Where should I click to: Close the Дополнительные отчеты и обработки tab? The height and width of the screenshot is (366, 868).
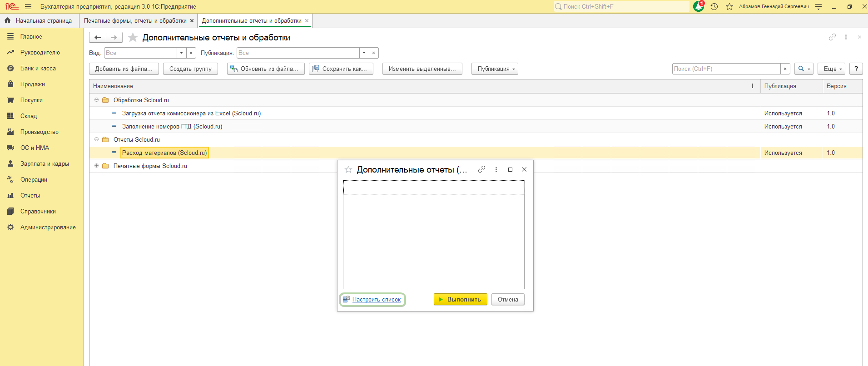tap(307, 20)
